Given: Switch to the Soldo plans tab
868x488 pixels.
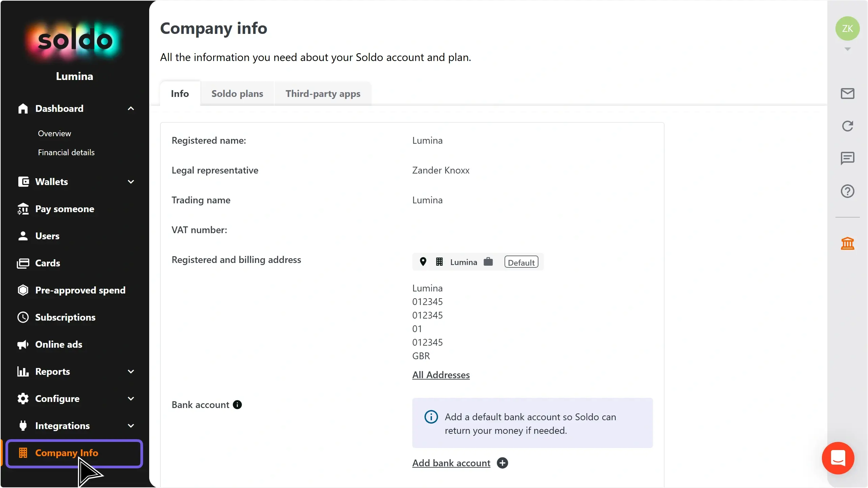Looking at the screenshot, I should pyautogui.click(x=237, y=94).
